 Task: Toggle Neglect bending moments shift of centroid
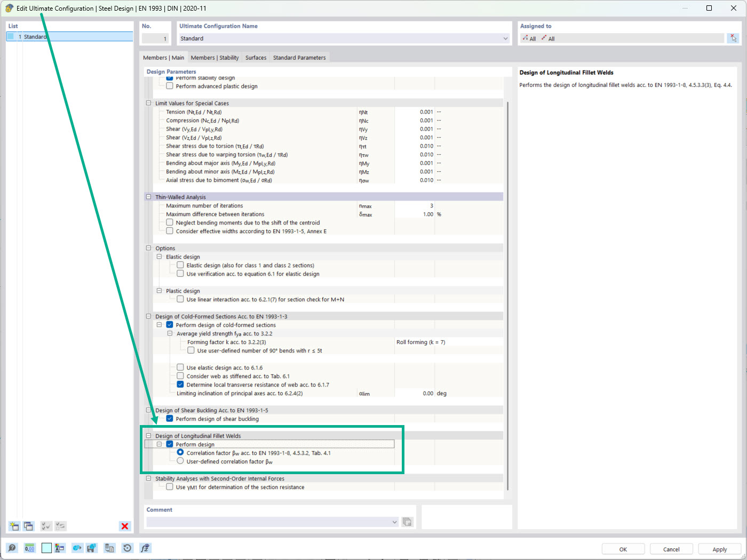tap(170, 222)
